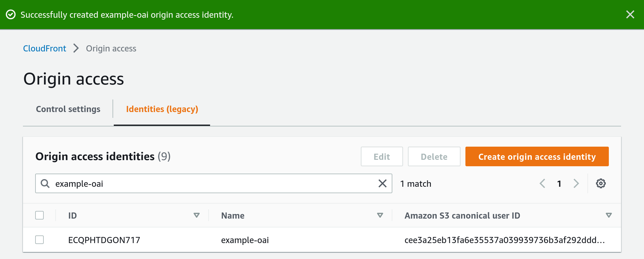Screen dimensions: 644x259
Task: Select page 1 in pagination control
Action: pos(559,183)
